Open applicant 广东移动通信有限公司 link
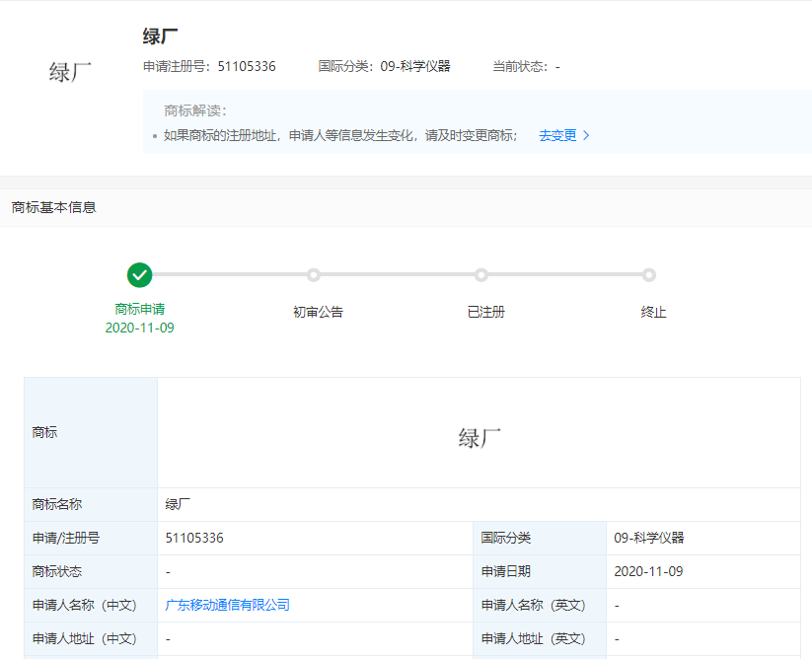The height and width of the screenshot is (659, 812). click(x=228, y=605)
